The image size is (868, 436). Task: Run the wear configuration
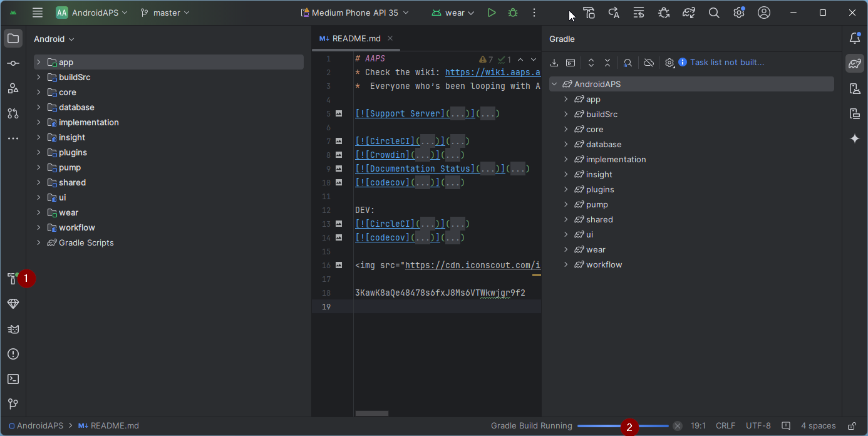[492, 13]
